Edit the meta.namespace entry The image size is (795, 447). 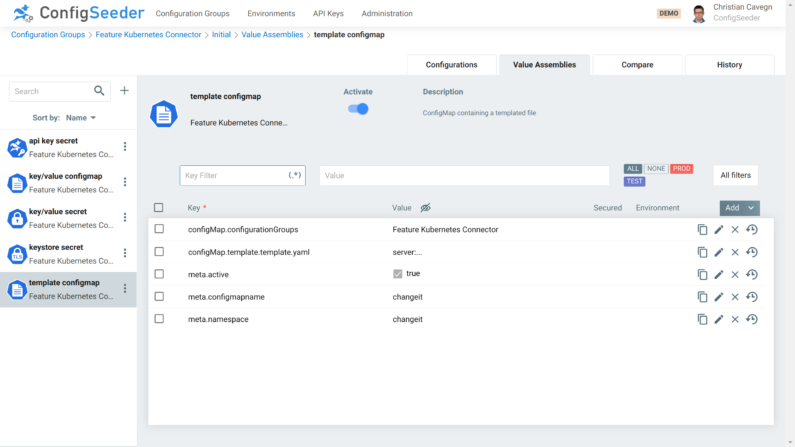click(x=718, y=319)
